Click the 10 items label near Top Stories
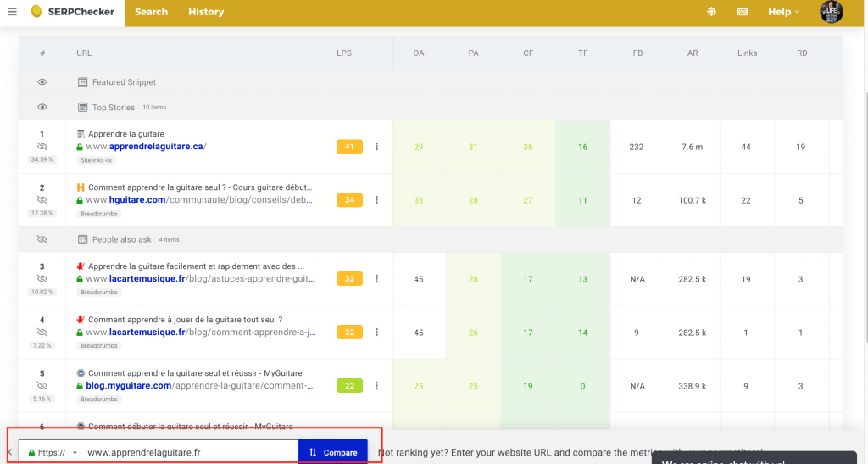The height and width of the screenshot is (464, 868). pyautogui.click(x=154, y=108)
